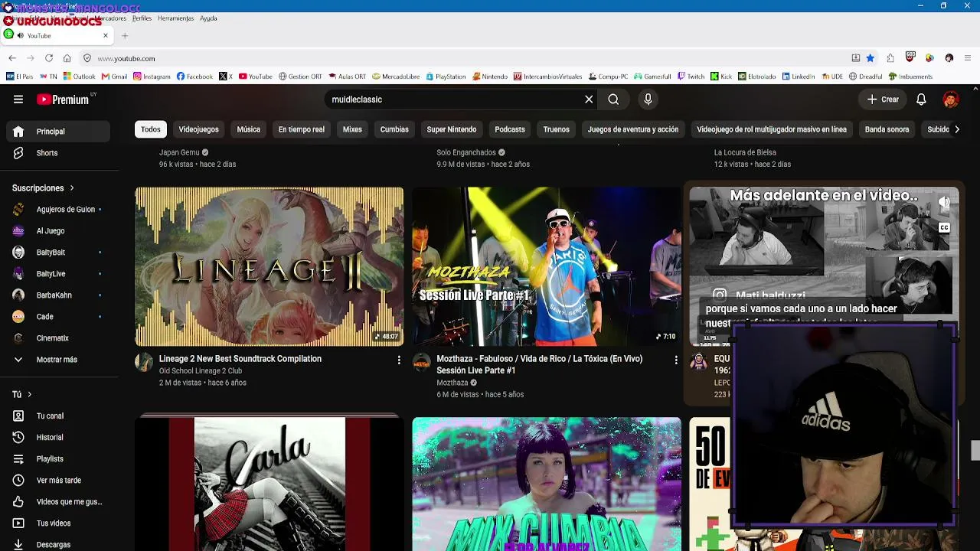Viewport: 980px width, 551px height.
Task: Open Lineage 2 New Best Soundtrack title
Action: point(240,359)
